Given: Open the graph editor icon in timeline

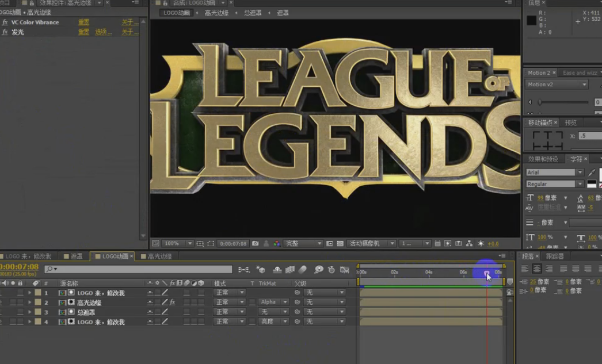Looking at the screenshot, I should pyautogui.click(x=344, y=270).
